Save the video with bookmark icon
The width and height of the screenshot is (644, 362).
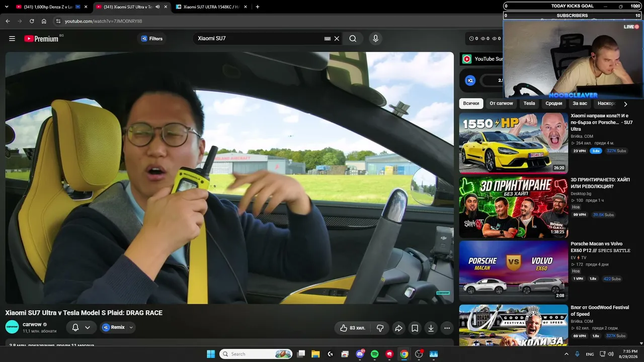(415, 328)
